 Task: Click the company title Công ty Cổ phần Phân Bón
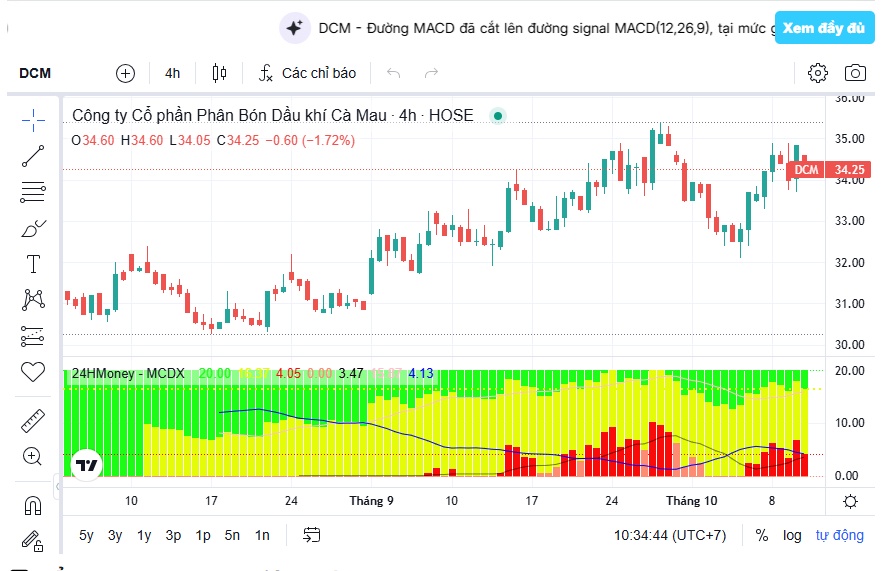point(273,116)
